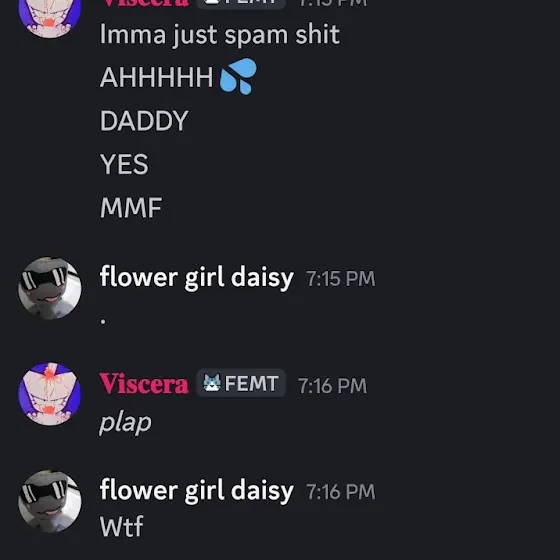Screen dimensions: 560x560
Task: Select the Wtf message
Action: 122,526
